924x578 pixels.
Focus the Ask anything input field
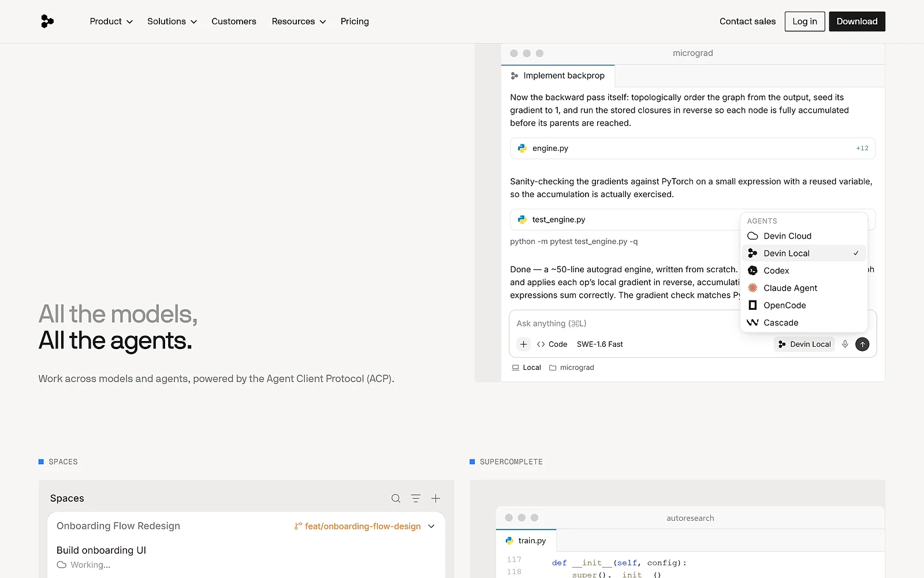[624, 324]
